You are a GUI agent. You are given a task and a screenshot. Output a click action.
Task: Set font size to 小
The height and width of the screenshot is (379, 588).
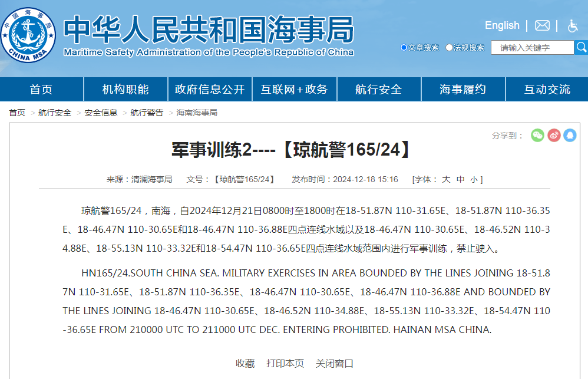tap(474, 179)
